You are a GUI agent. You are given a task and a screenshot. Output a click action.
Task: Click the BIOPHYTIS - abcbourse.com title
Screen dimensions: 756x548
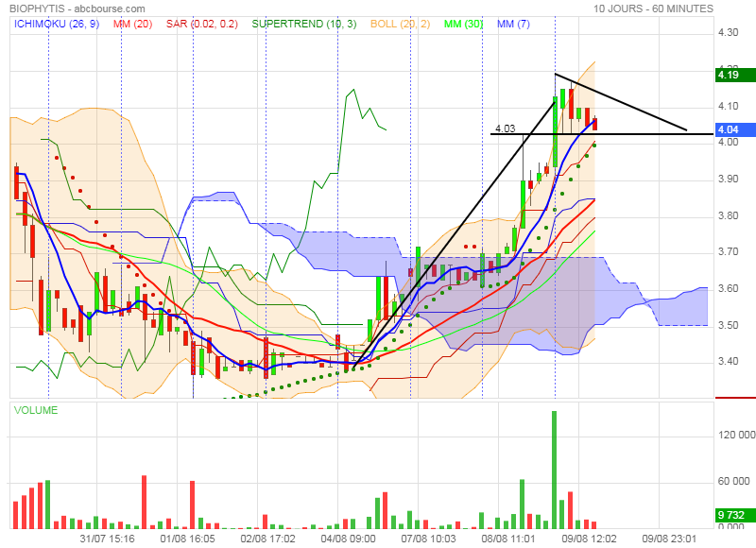coord(77,9)
